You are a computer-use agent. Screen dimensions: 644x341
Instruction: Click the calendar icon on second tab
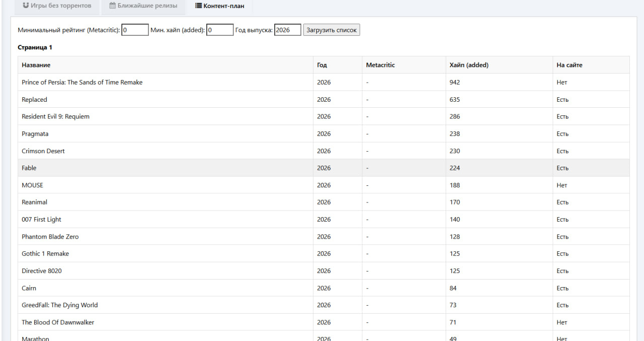click(x=113, y=6)
